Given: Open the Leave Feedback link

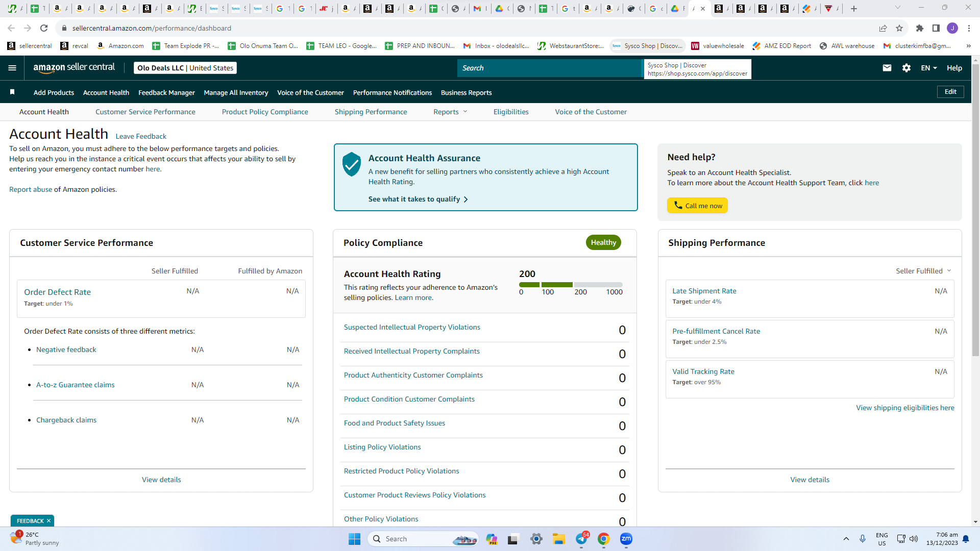Looking at the screenshot, I should [141, 136].
